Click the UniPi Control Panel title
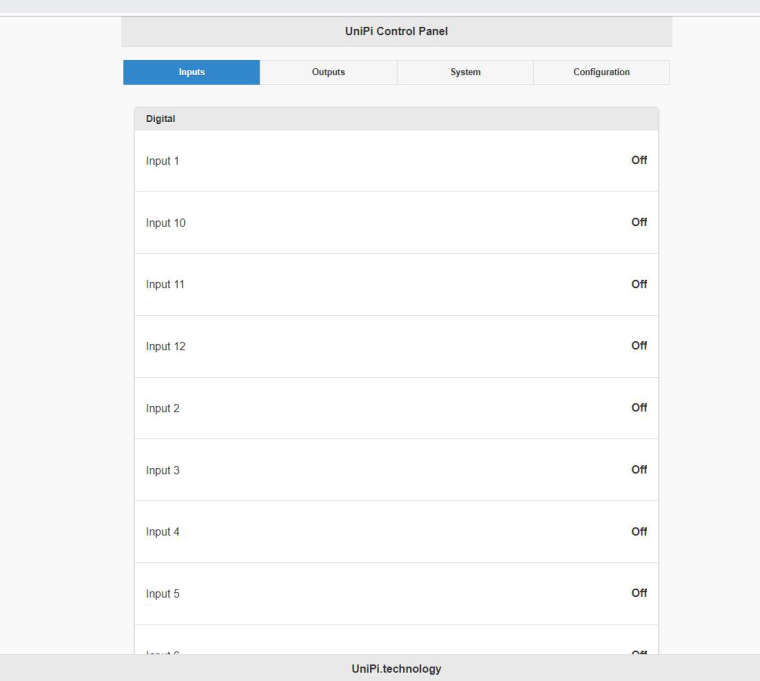This screenshot has height=681, width=760. pyautogui.click(x=396, y=32)
